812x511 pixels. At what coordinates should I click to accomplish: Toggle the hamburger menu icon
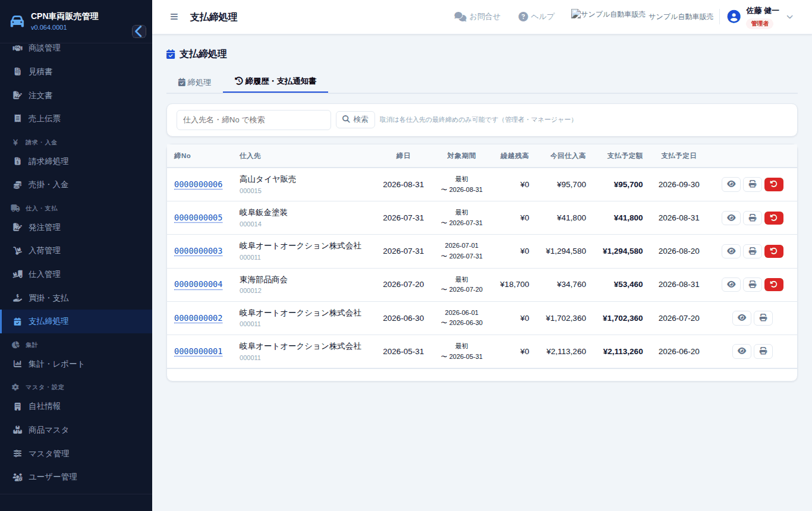174,17
